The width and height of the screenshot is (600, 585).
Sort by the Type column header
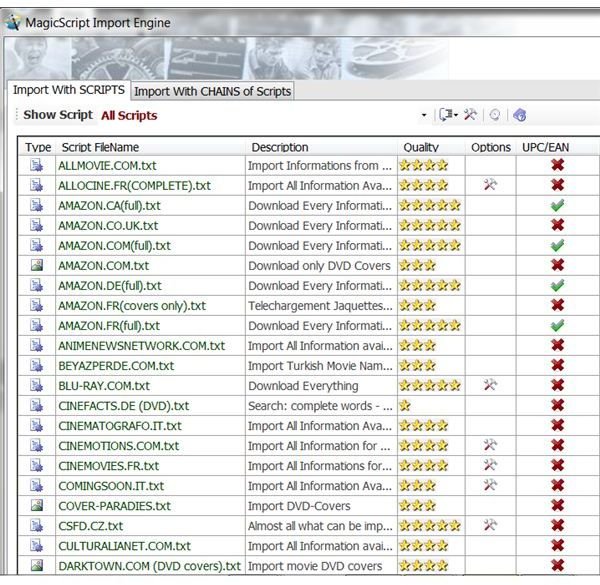coord(38,147)
